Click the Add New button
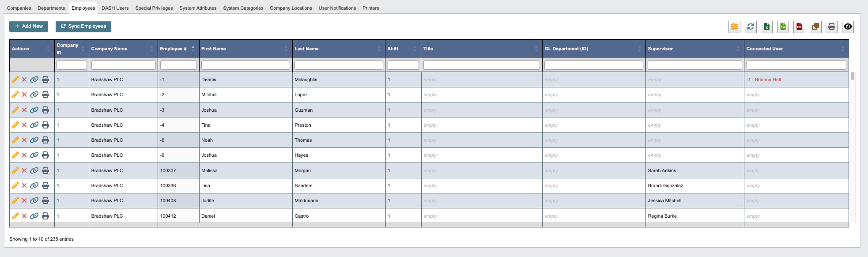 click(29, 26)
